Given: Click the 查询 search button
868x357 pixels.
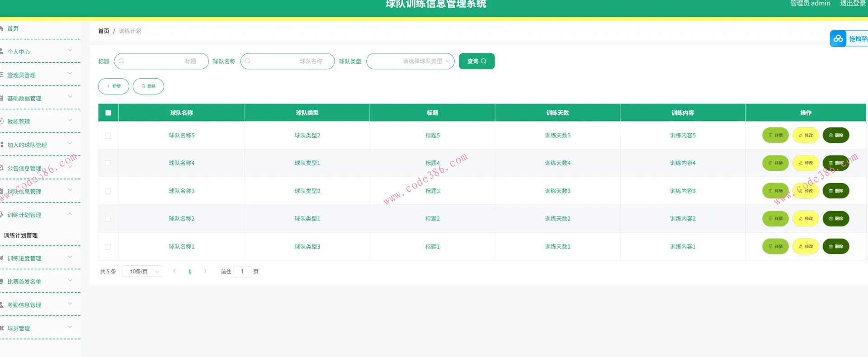Looking at the screenshot, I should coord(476,61).
